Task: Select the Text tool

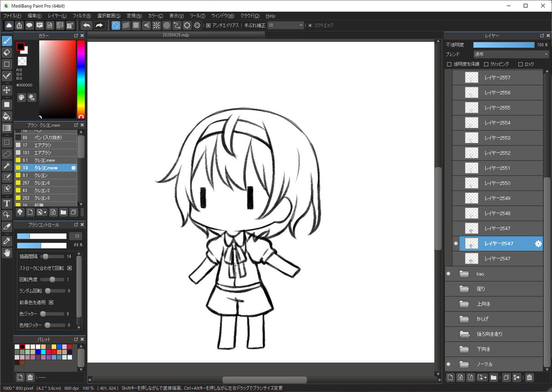Action: [7, 203]
